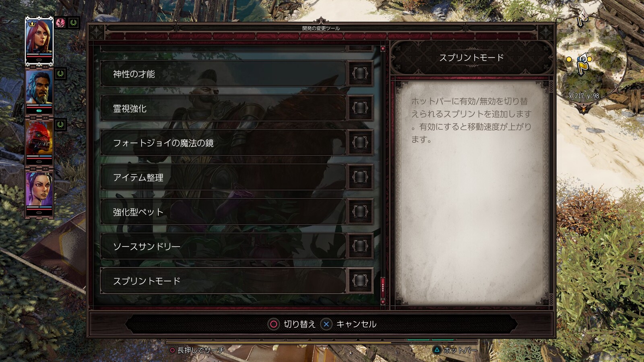Click the wreath status icon beside the lizard portrait
This screenshot has width=644, height=362.
61,124
